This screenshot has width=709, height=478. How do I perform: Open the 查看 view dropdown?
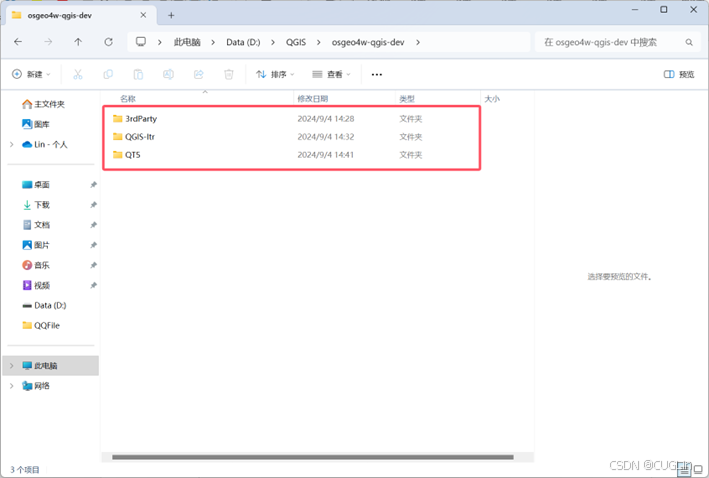(331, 74)
